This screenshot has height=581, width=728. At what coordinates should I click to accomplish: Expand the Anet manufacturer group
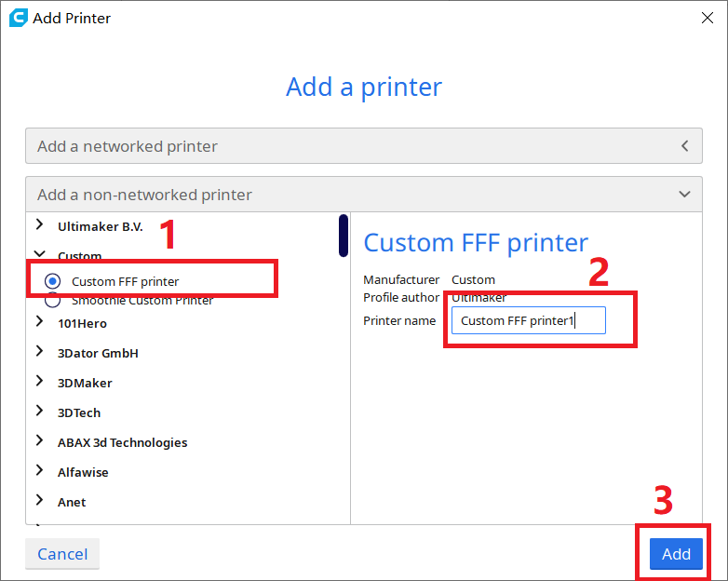click(x=40, y=500)
